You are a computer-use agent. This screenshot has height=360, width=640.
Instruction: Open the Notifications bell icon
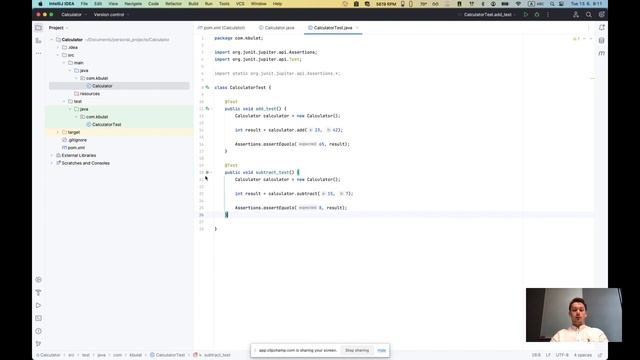click(602, 28)
